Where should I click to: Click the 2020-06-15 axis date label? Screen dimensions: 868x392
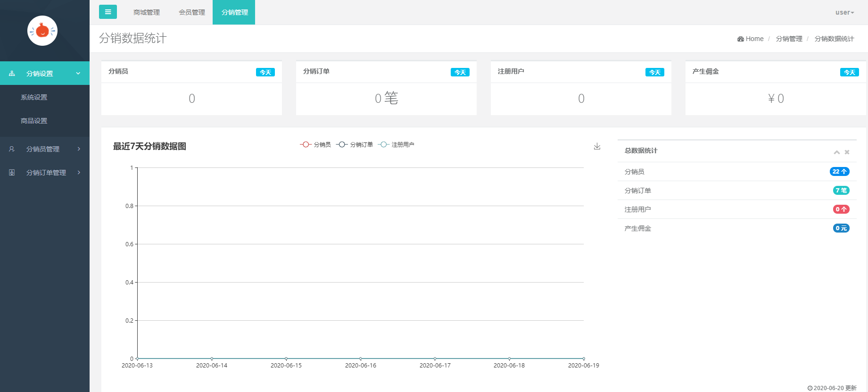286,366
